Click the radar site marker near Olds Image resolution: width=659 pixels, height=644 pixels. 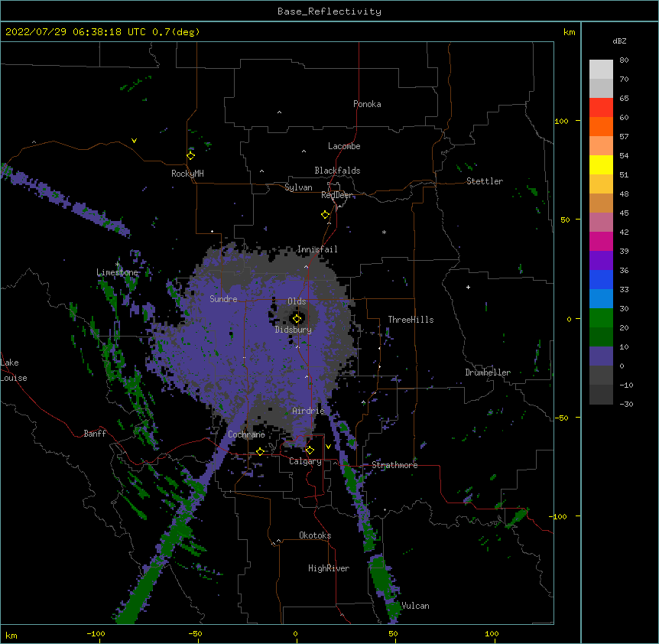pyautogui.click(x=297, y=319)
